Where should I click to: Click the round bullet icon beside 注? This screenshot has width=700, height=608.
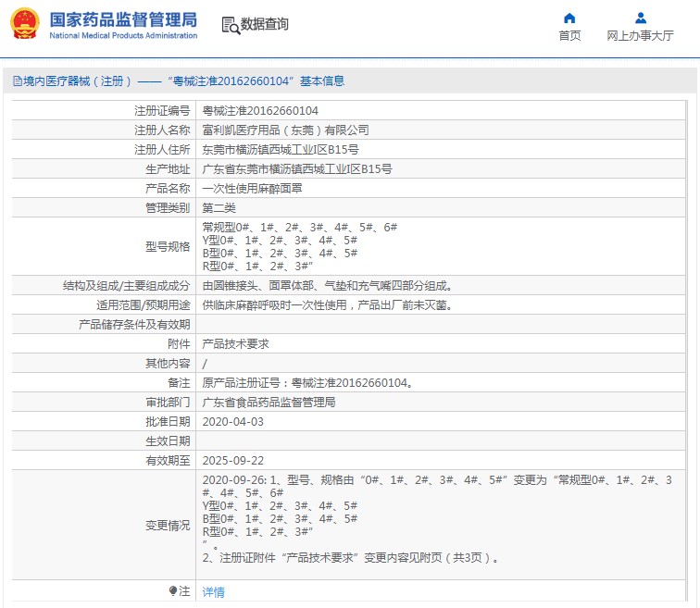173,590
